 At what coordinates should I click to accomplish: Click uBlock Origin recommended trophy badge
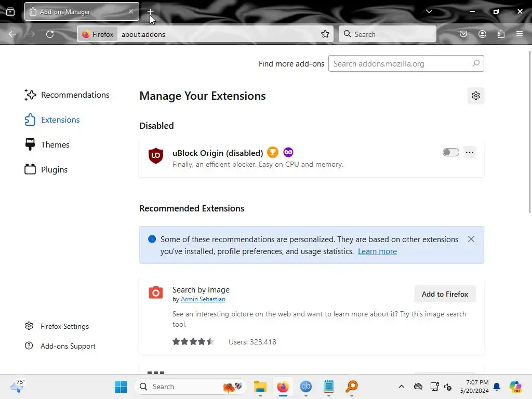coord(272,152)
